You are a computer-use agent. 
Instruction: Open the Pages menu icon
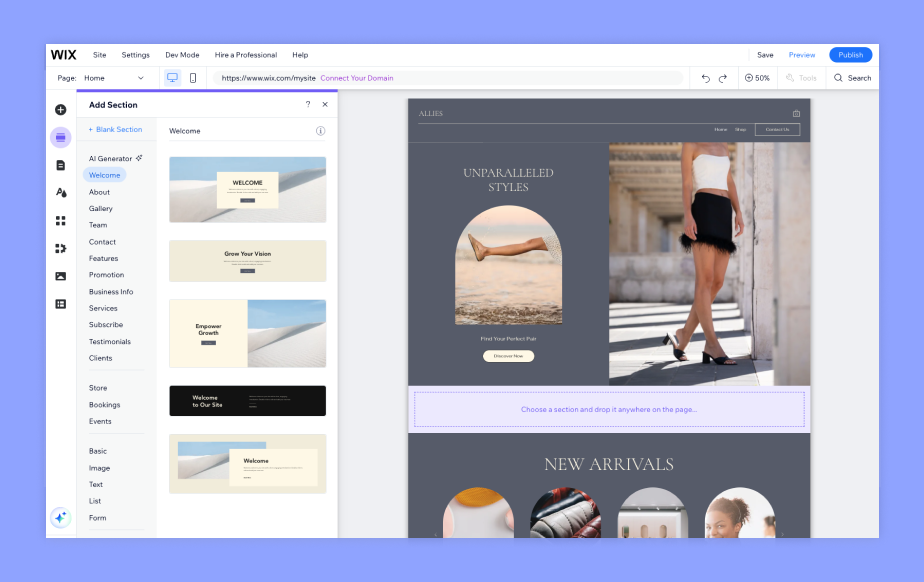coord(60,164)
